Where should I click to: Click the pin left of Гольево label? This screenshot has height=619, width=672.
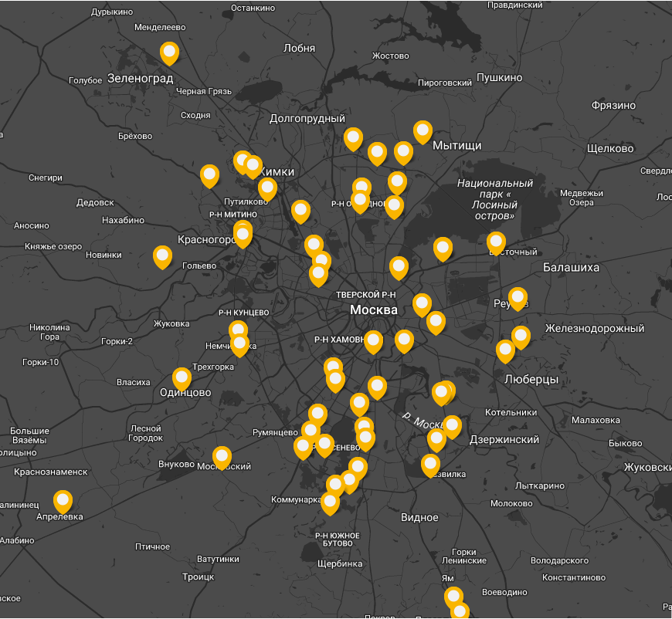click(162, 256)
